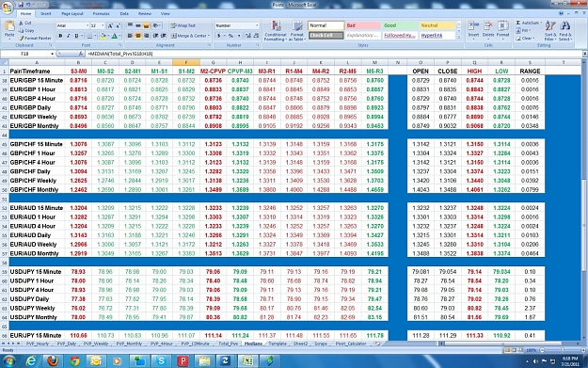This screenshot has width=588, height=368.
Task: Insert cells using Insert icon
Action: (x=473, y=29)
